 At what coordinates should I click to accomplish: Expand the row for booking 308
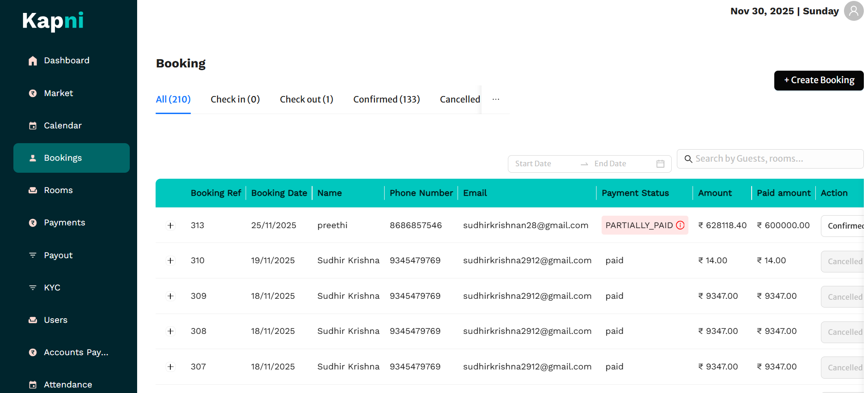(x=171, y=331)
